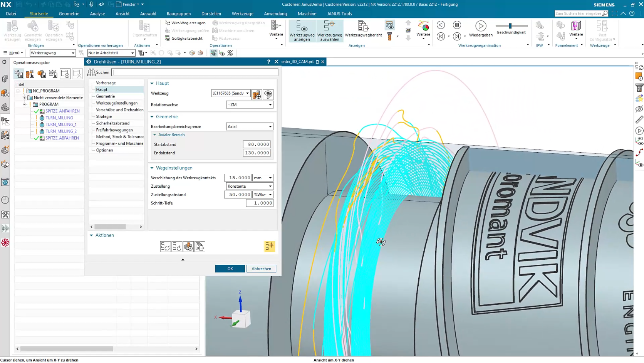Viewport: 644px width, 363px height.
Task: Click the Werkzeugweg anzeigen icon
Action: pyautogui.click(x=302, y=30)
